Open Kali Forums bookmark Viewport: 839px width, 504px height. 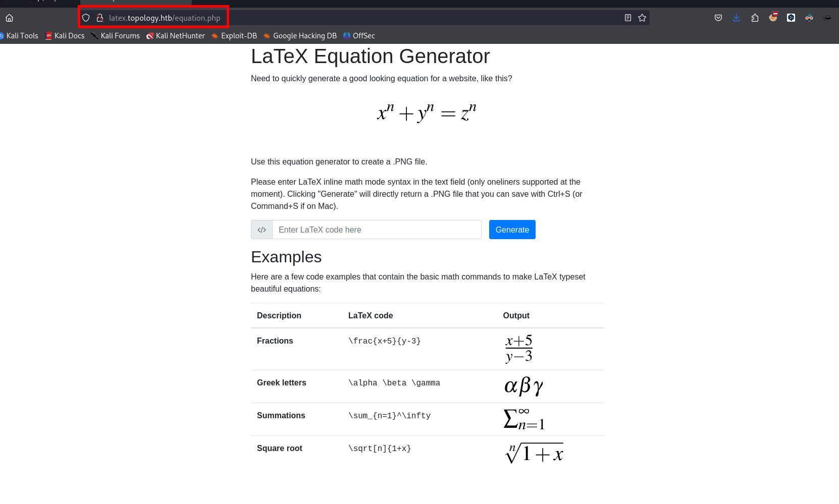coord(115,36)
